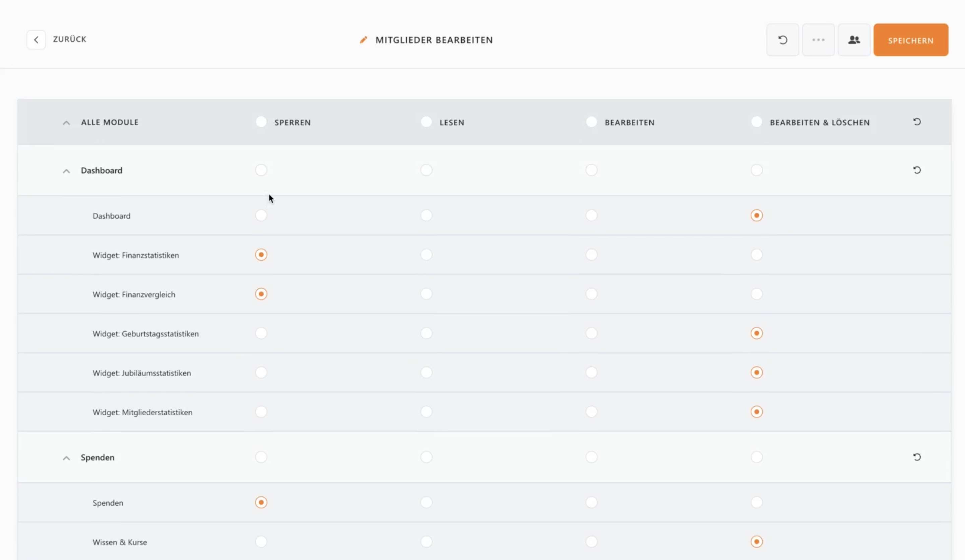Set Widget: Jubiläumsstatistiken to Lesen
This screenshot has width=965, height=560.
click(x=426, y=372)
